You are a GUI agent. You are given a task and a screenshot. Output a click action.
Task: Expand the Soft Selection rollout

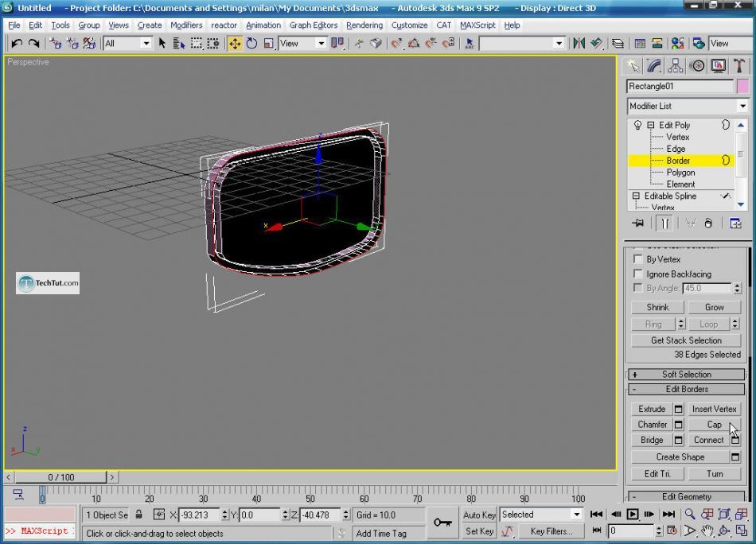click(x=687, y=375)
